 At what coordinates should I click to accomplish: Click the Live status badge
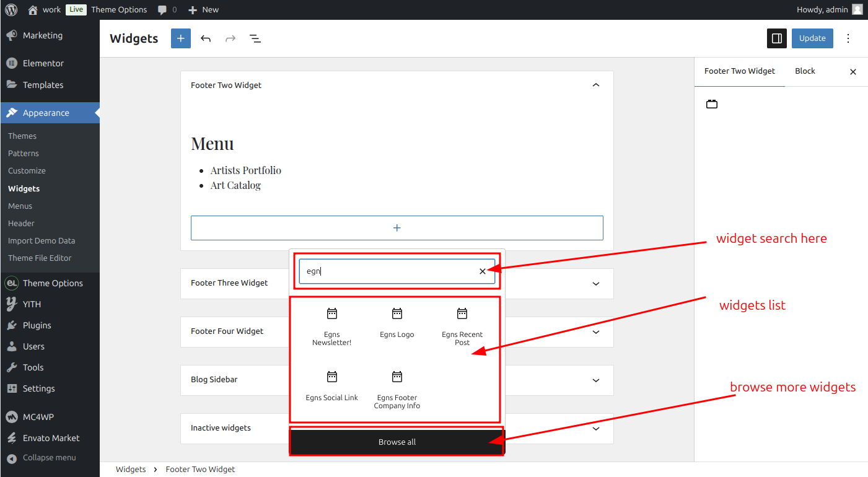76,10
